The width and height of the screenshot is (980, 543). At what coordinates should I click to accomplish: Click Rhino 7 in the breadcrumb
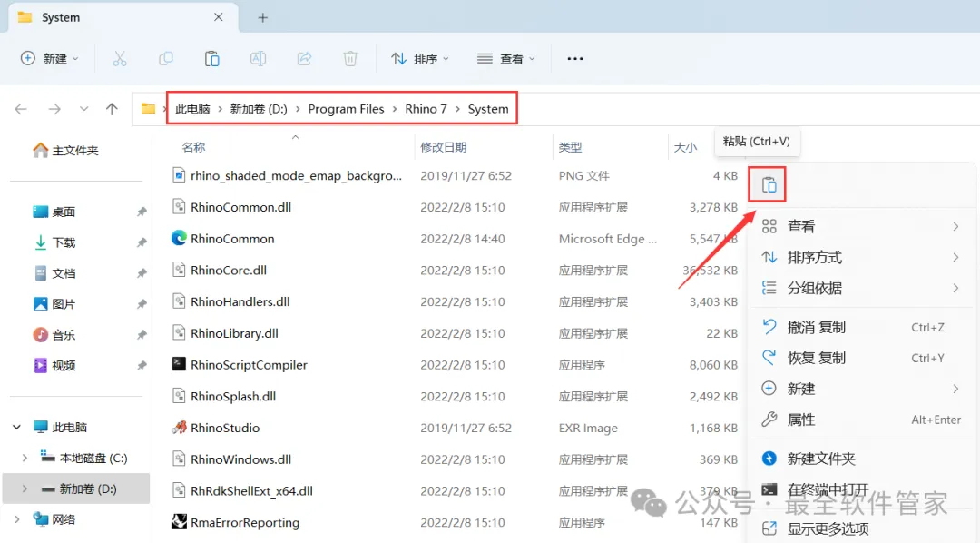[x=426, y=109]
